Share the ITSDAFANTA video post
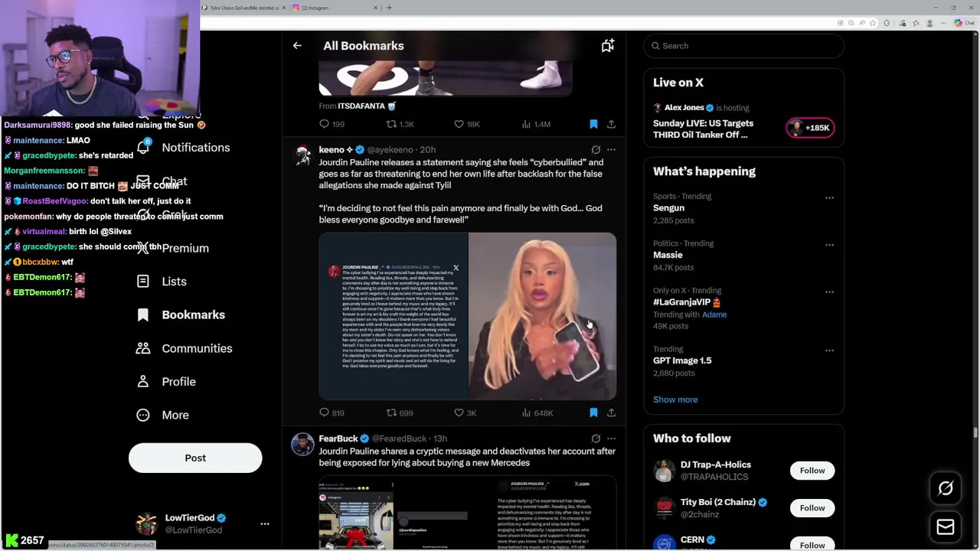 click(611, 124)
